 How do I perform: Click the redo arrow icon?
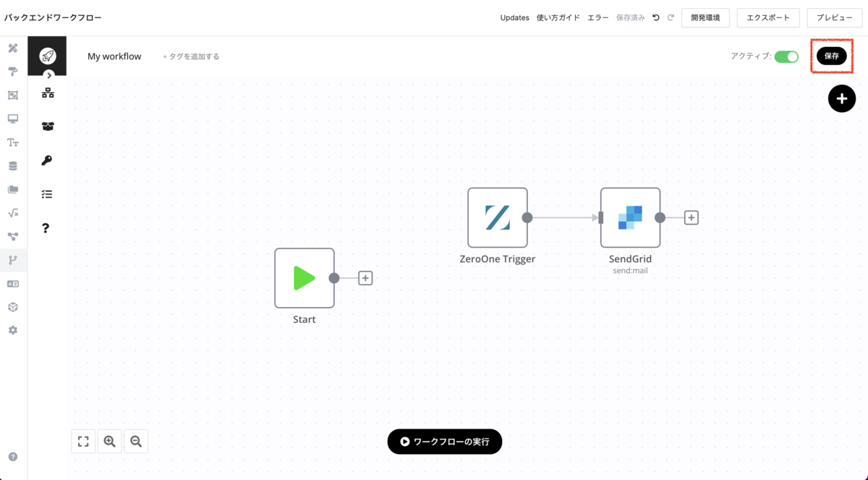[x=671, y=17]
